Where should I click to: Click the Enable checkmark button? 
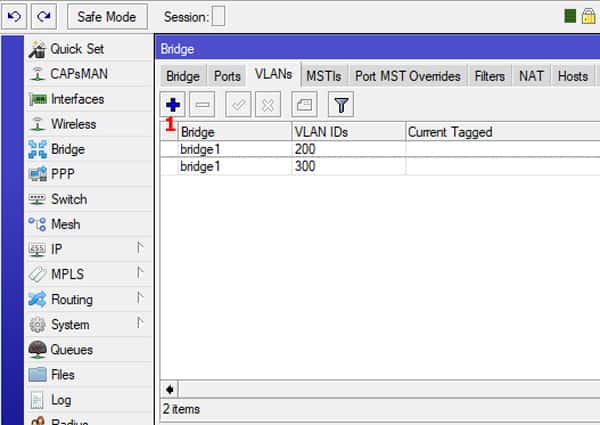pos(238,104)
